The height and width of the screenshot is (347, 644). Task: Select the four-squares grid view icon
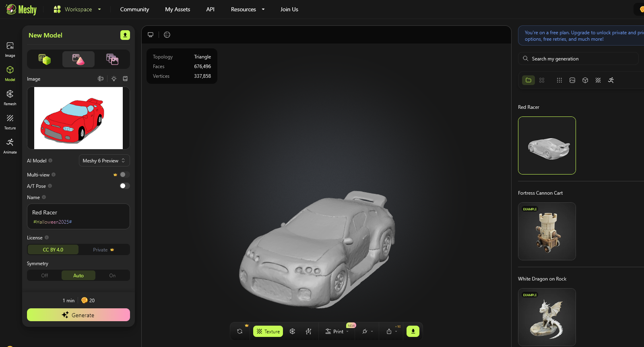coord(542,80)
